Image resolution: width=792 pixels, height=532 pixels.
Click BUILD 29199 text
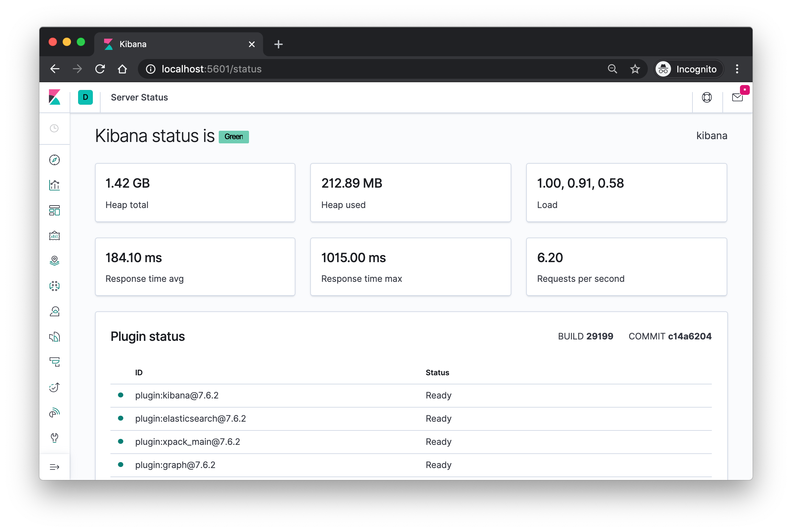[586, 336]
